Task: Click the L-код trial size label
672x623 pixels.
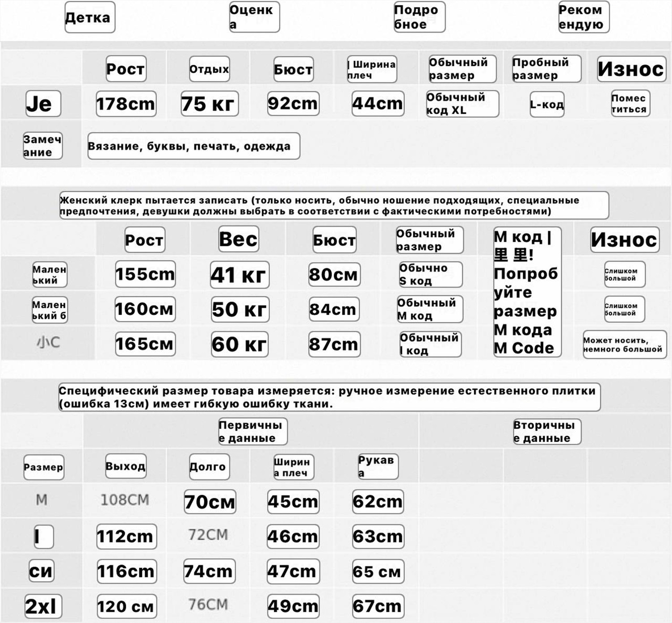Action: 547,104
